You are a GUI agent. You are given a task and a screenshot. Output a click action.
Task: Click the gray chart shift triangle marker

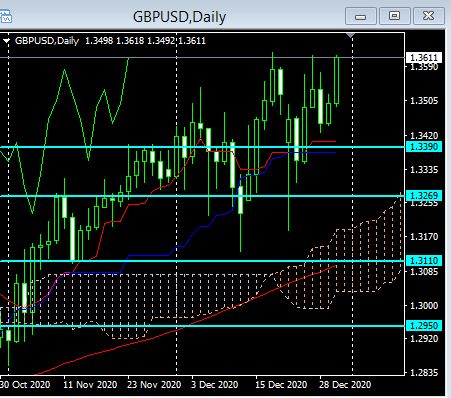(351, 35)
